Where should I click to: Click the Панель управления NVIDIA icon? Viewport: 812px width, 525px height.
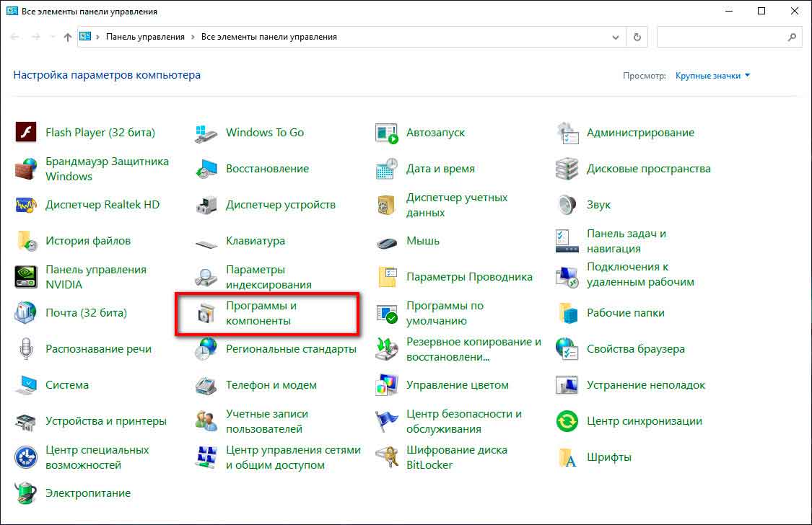point(26,277)
